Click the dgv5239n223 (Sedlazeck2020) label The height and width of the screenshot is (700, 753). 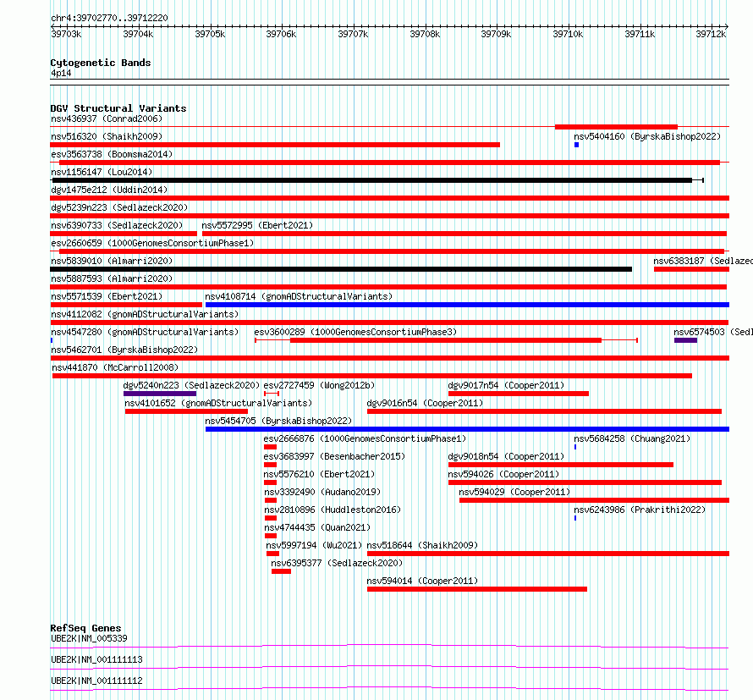[x=119, y=207]
